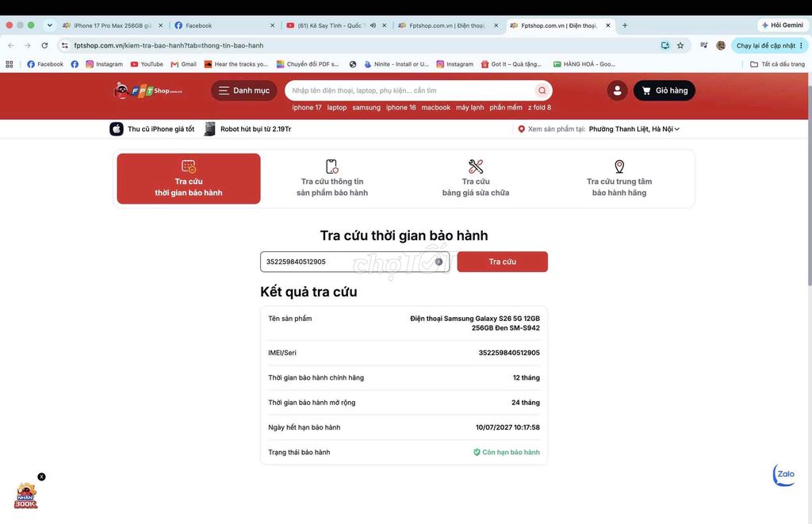Viewport: 812px width, 524px height.
Task: Open the HÀNG HOÁ Google Sheets bookmark
Action: pos(584,64)
